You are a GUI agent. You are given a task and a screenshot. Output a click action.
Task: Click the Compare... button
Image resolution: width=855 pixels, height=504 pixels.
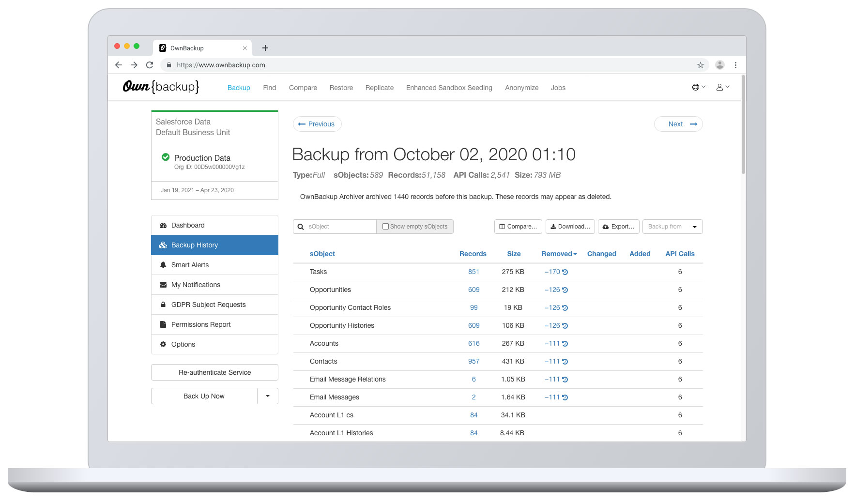click(x=518, y=227)
